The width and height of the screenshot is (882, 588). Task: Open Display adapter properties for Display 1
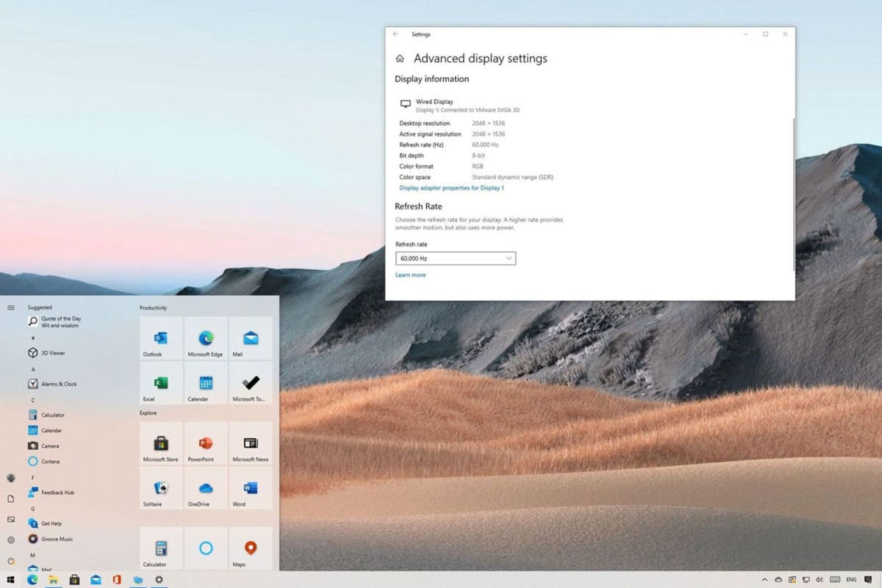click(x=451, y=188)
